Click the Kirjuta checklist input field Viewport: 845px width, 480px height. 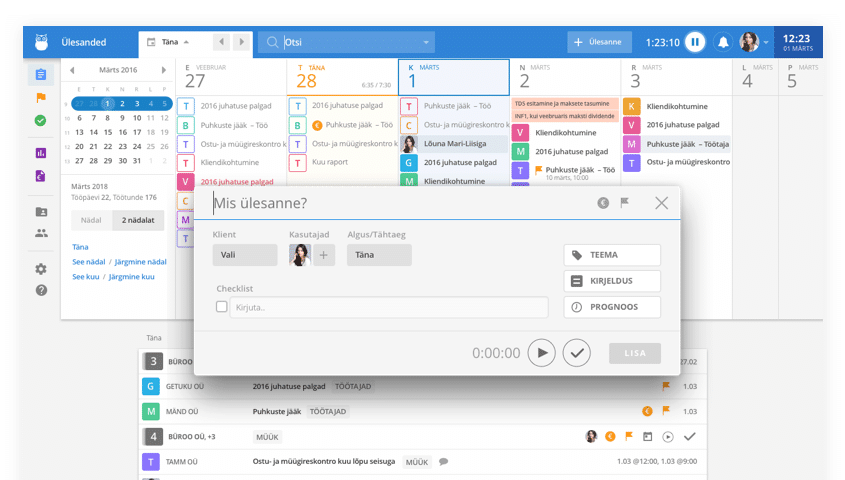(x=389, y=307)
